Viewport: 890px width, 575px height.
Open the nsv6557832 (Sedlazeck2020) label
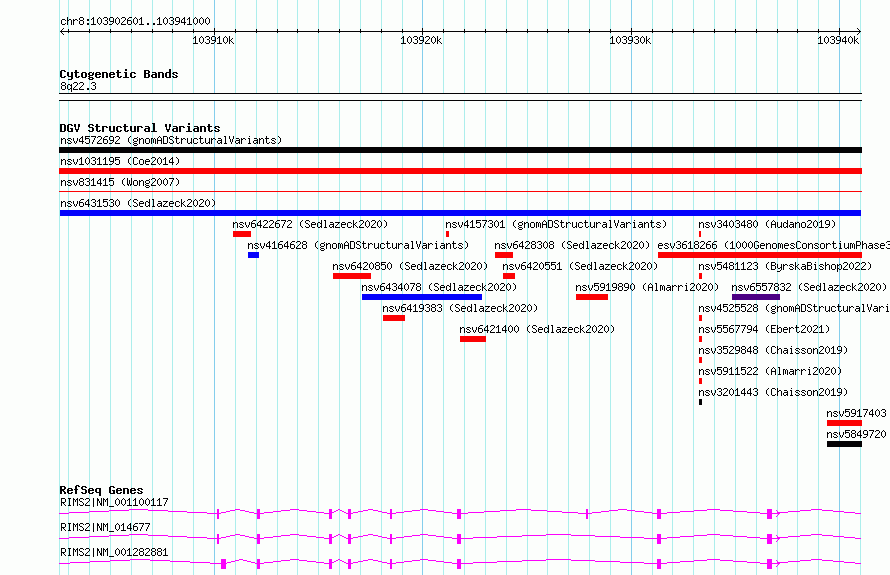[809, 287]
